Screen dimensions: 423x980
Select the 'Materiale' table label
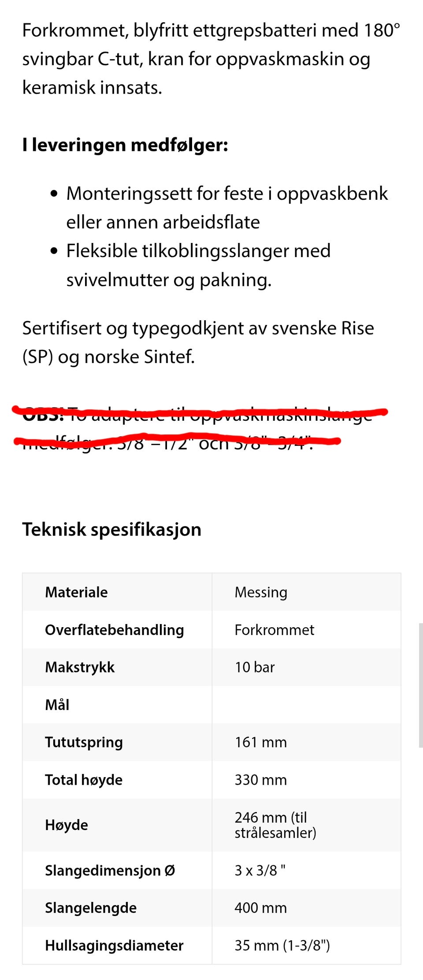(x=76, y=592)
